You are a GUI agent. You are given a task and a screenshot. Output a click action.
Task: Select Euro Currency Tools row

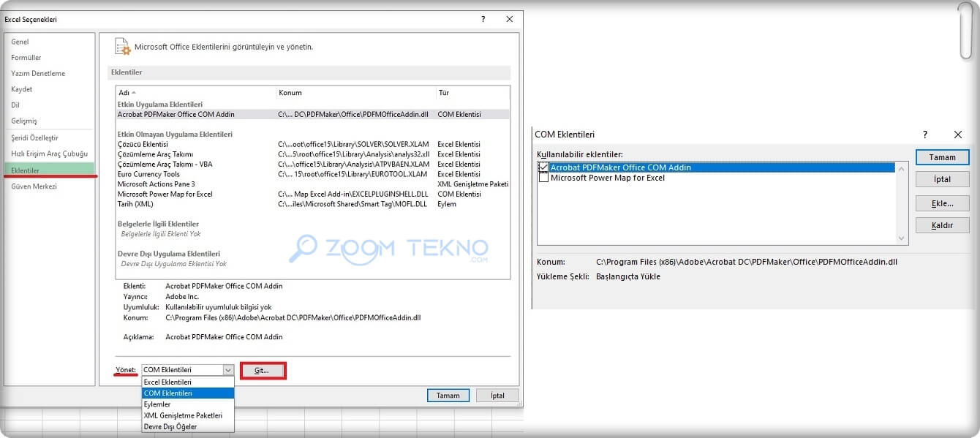point(312,174)
